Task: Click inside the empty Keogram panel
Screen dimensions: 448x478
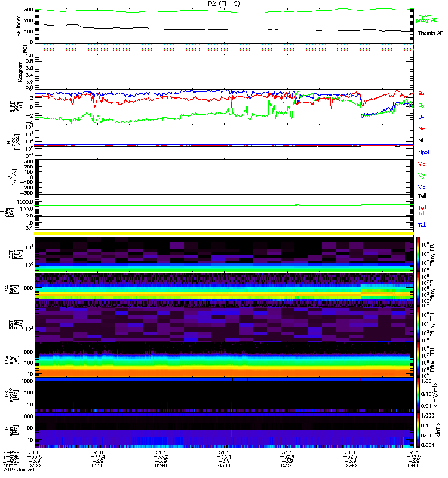Action: pos(224,72)
